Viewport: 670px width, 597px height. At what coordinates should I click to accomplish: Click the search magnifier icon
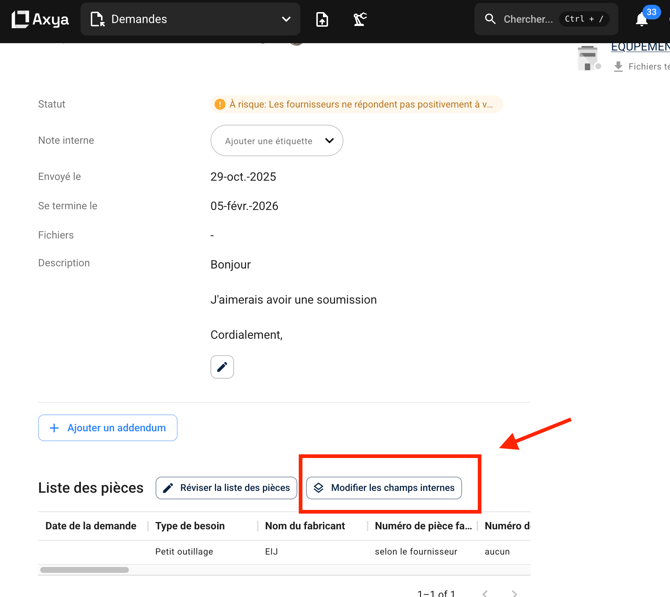click(x=490, y=19)
